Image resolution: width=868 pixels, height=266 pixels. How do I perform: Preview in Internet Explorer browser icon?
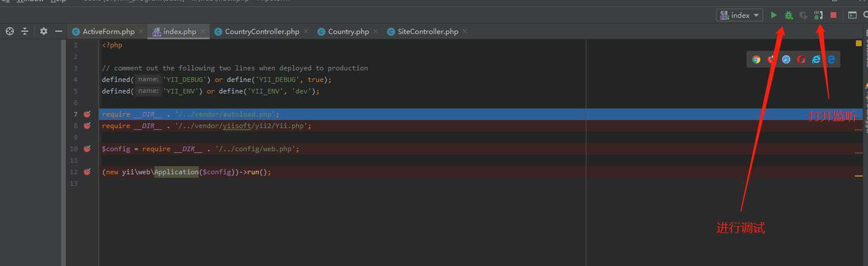816,59
